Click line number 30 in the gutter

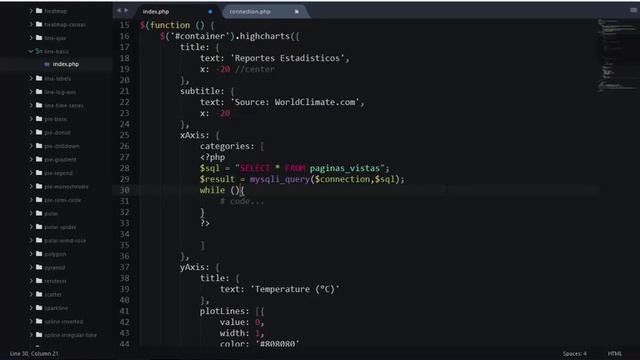pyautogui.click(x=124, y=190)
